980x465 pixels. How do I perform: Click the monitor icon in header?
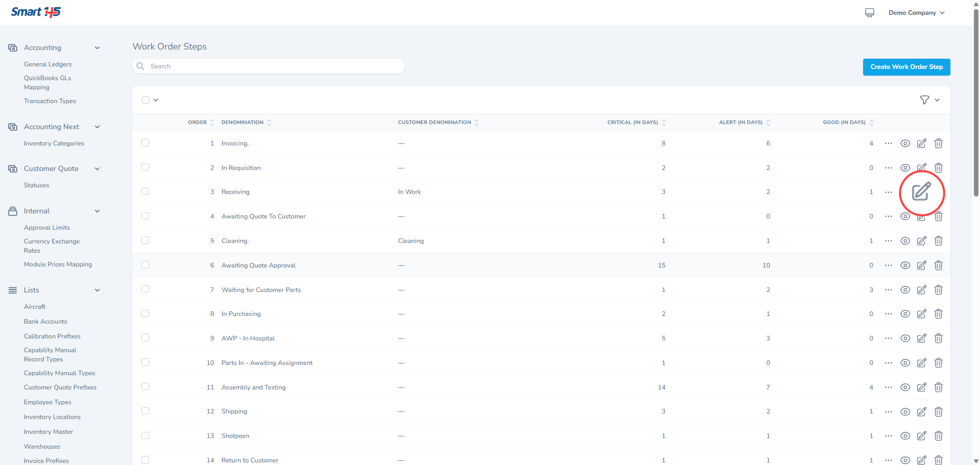point(869,13)
